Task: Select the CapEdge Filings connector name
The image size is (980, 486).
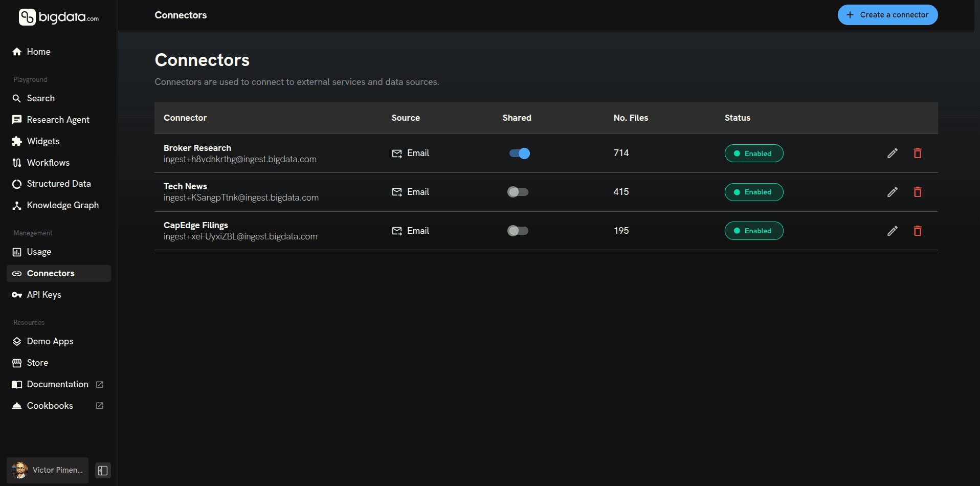Action: tap(196, 225)
